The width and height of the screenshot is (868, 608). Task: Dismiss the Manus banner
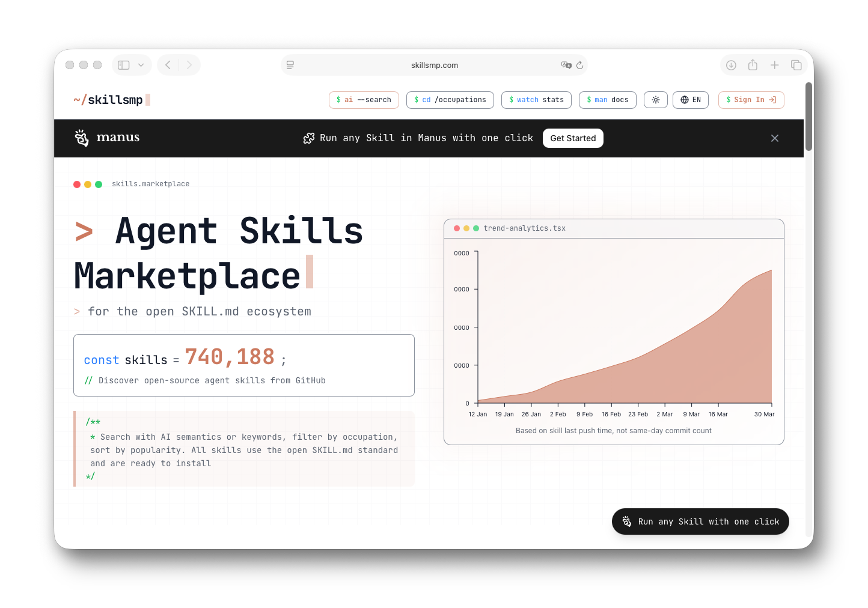[775, 138]
